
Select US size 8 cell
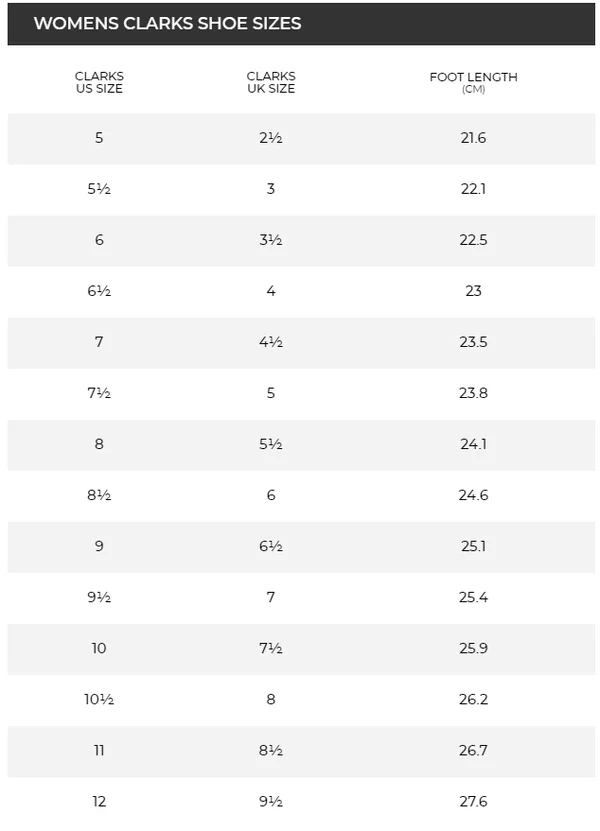(x=99, y=444)
